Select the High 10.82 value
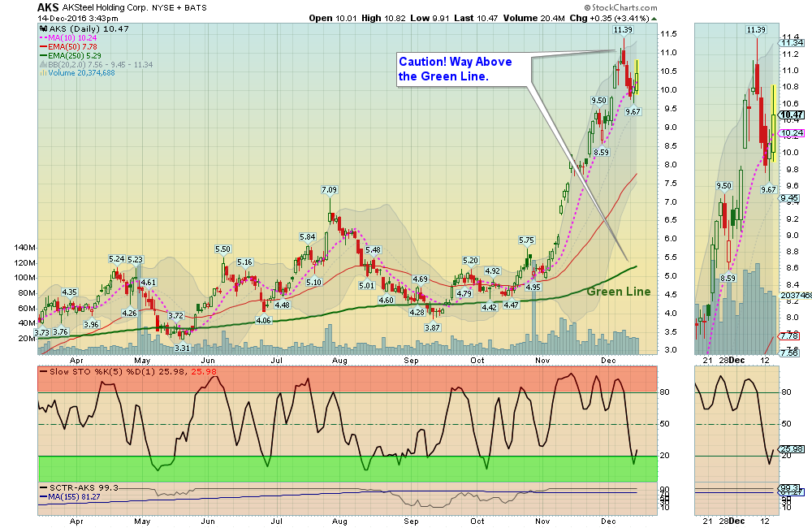Image resolution: width=812 pixels, height=528 pixels. pos(384,18)
